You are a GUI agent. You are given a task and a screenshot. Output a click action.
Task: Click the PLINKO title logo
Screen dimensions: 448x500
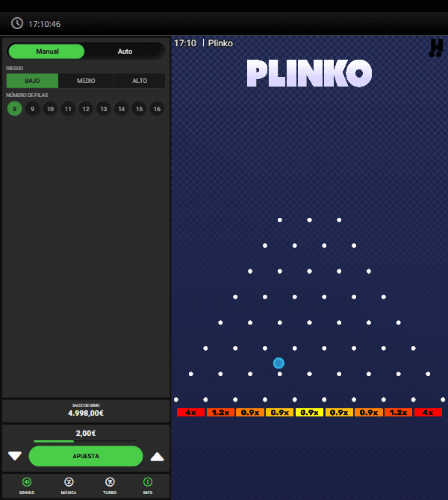(x=309, y=73)
